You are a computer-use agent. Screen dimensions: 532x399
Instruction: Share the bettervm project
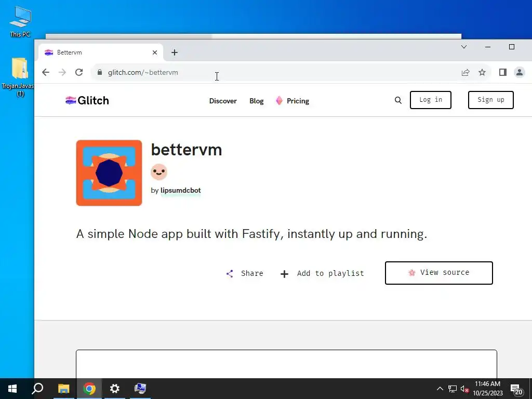[x=245, y=273]
